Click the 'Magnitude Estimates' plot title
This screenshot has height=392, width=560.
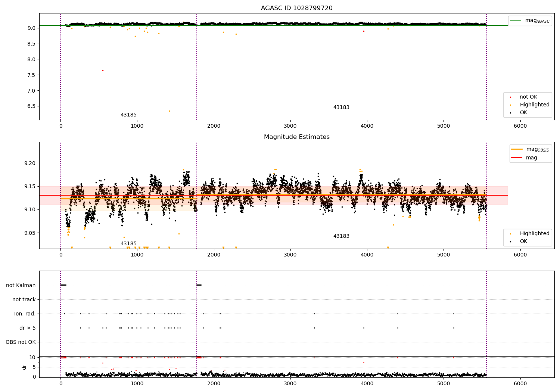(296, 137)
